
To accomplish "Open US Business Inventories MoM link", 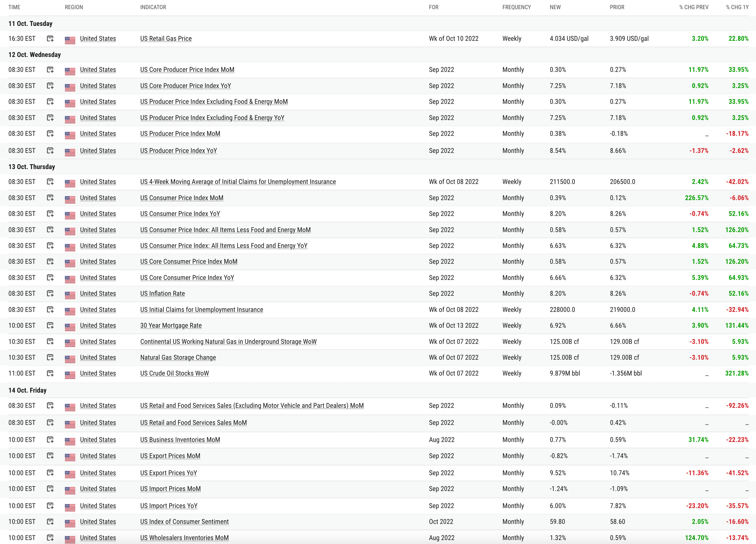I will (x=180, y=440).
